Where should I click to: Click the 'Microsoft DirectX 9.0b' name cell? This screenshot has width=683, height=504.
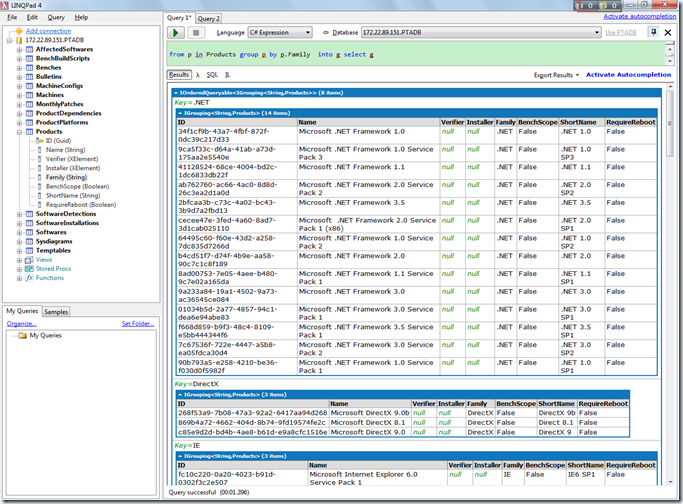click(370, 413)
